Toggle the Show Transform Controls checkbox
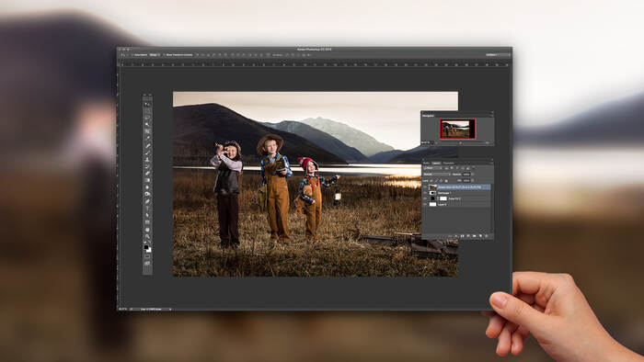 tap(165, 54)
